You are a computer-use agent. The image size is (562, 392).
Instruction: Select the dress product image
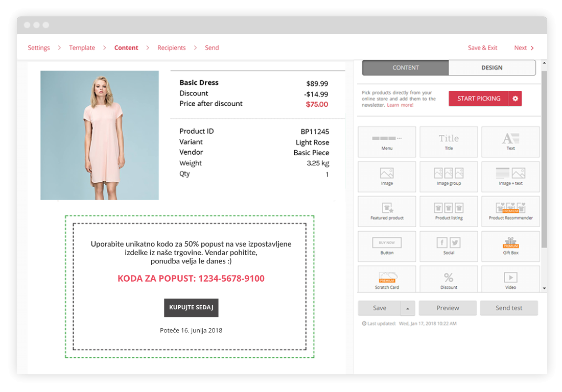tap(100, 135)
